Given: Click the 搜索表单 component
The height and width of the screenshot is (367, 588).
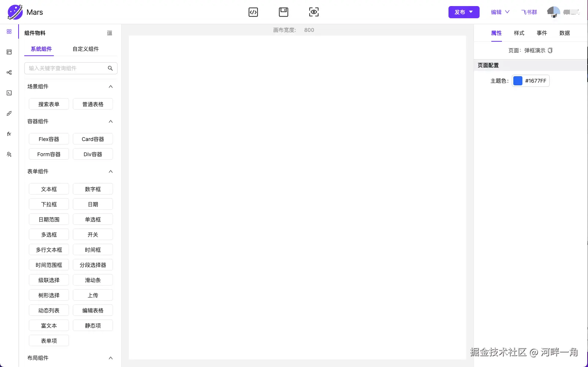Looking at the screenshot, I should tap(49, 104).
